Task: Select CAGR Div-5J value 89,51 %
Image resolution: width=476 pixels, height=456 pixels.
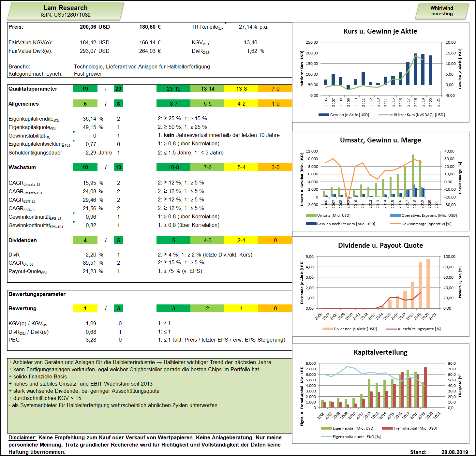Action: pos(93,263)
